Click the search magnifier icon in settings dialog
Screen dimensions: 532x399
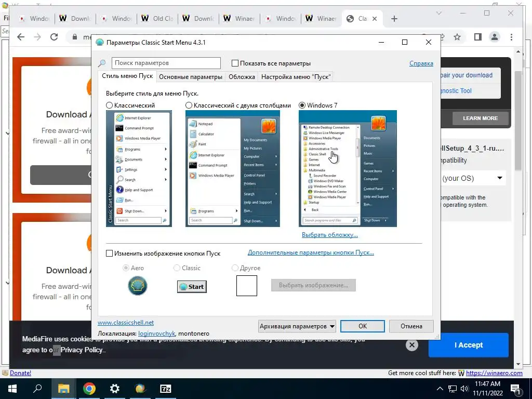[102, 63]
